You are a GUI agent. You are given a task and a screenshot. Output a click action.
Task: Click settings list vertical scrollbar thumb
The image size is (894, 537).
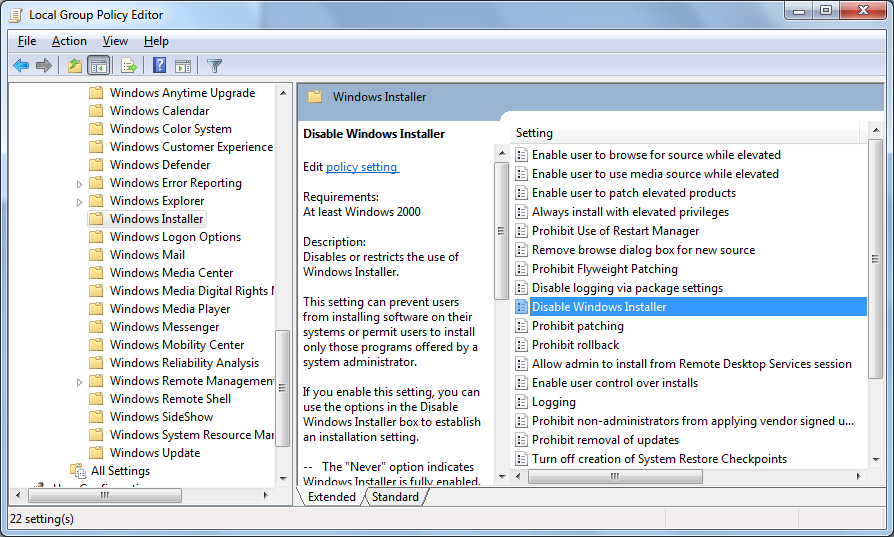coord(875,258)
